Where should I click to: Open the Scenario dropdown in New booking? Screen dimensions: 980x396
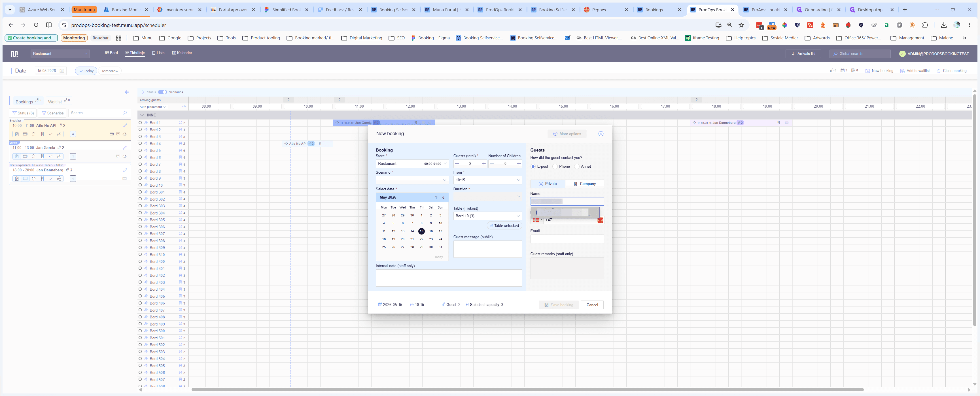pyautogui.click(x=412, y=180)
